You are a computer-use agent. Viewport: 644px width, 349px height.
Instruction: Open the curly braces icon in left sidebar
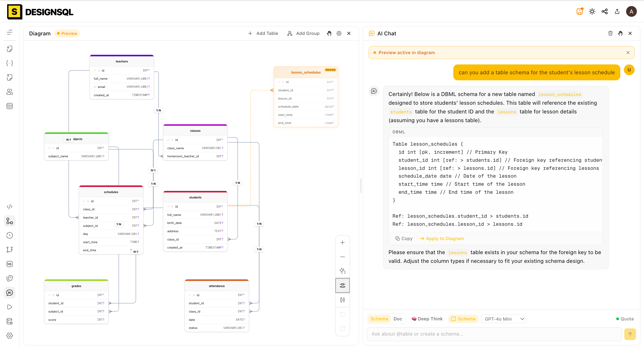tap(9, 63)
